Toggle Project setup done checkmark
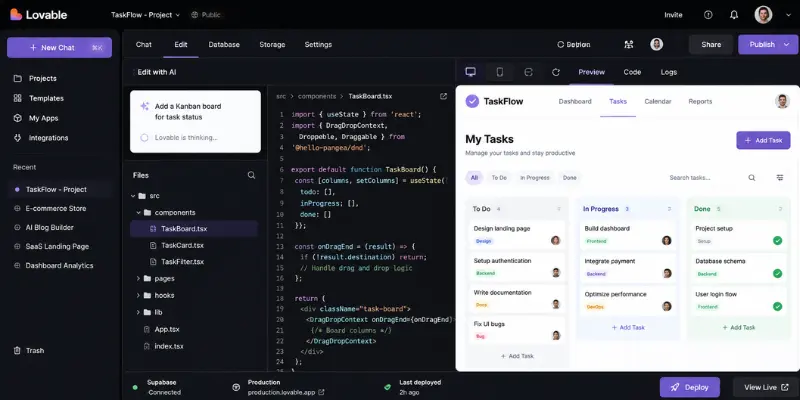Viewport: 800px width, 400px height. (x=778, y=240)
